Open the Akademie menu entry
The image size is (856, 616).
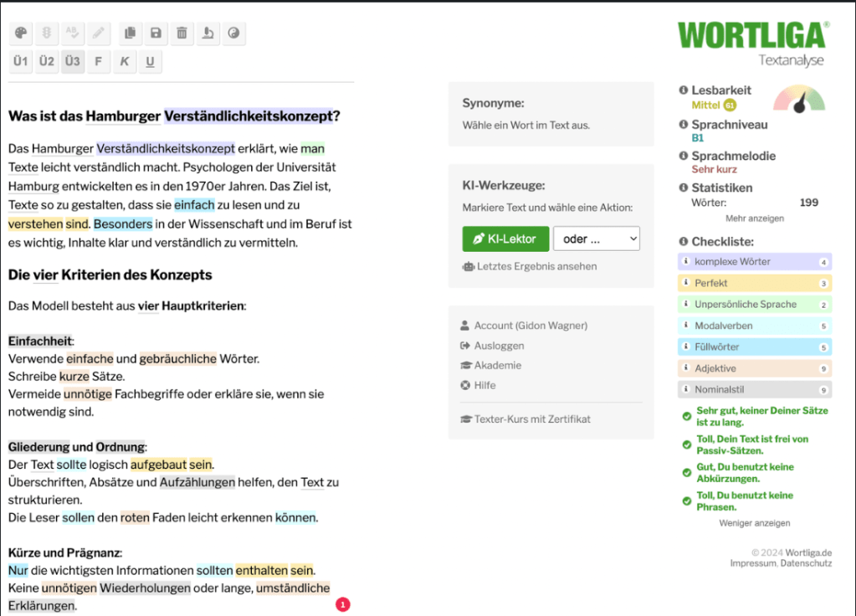[x=497, y=365]
